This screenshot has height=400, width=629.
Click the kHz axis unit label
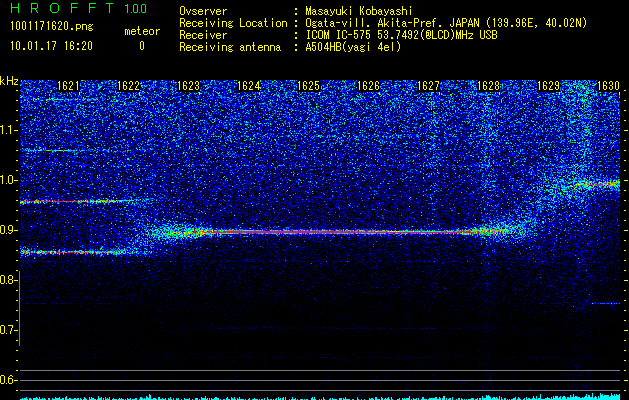tap(9, 81)
